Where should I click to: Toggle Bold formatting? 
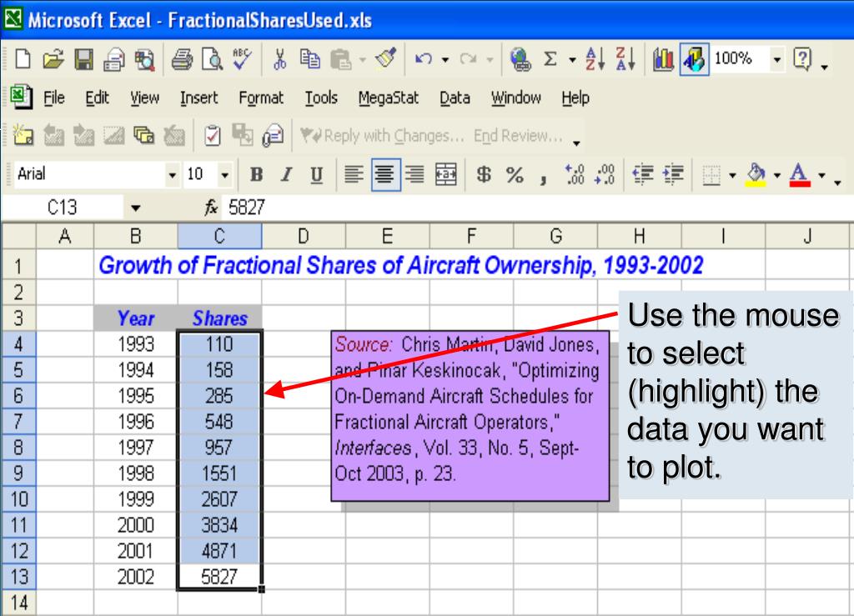(x=256, y=175)
